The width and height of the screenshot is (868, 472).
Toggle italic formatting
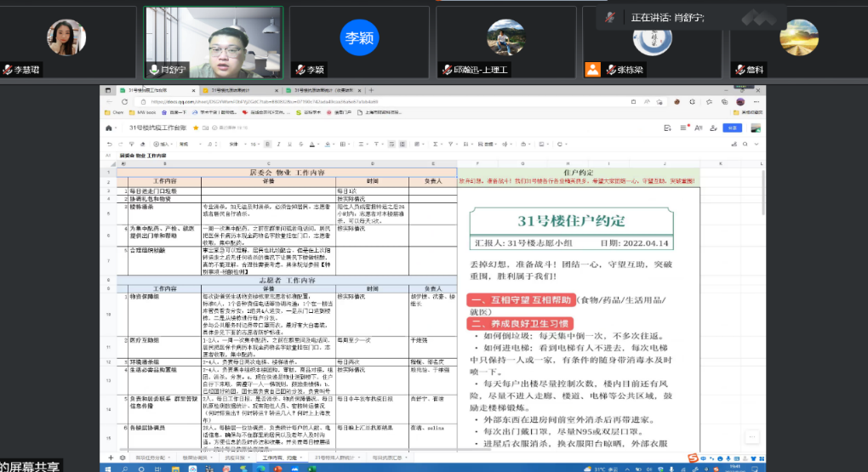[278, 145]
